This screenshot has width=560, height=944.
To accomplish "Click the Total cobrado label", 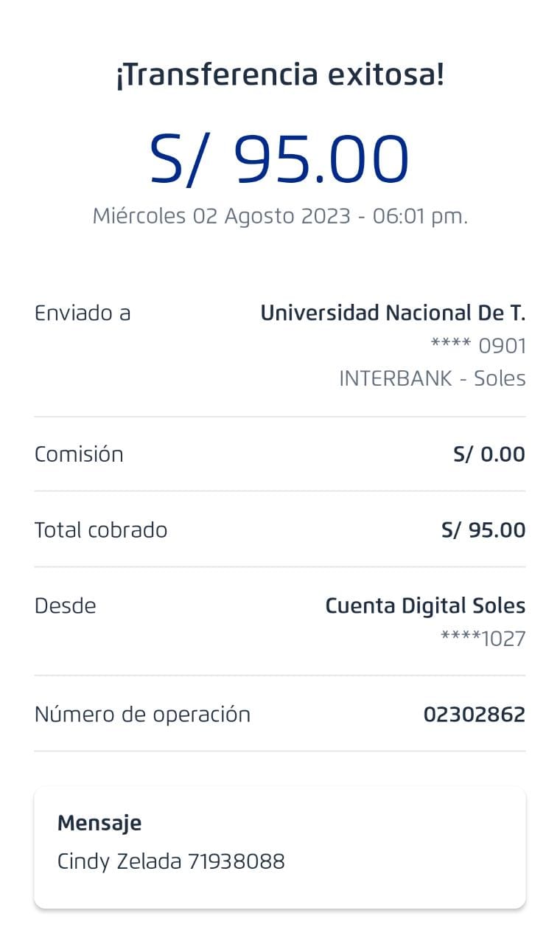I will tap(101, 530).
